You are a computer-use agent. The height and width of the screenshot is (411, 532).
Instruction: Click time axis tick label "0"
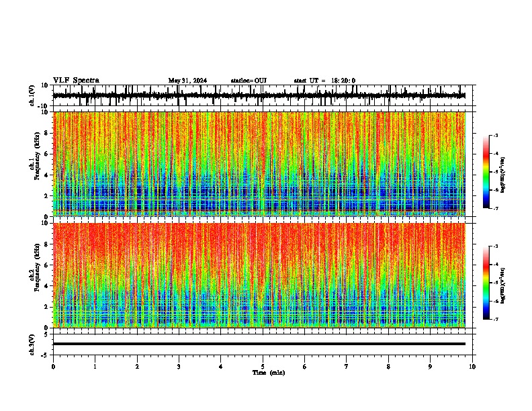(x=53, y=367)
